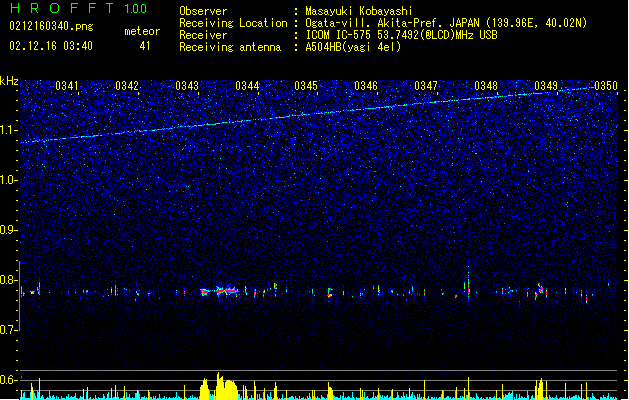Click the meteor label
This screenshot has height=400, width=629.
pyautogui.click(x=142, y=31)
